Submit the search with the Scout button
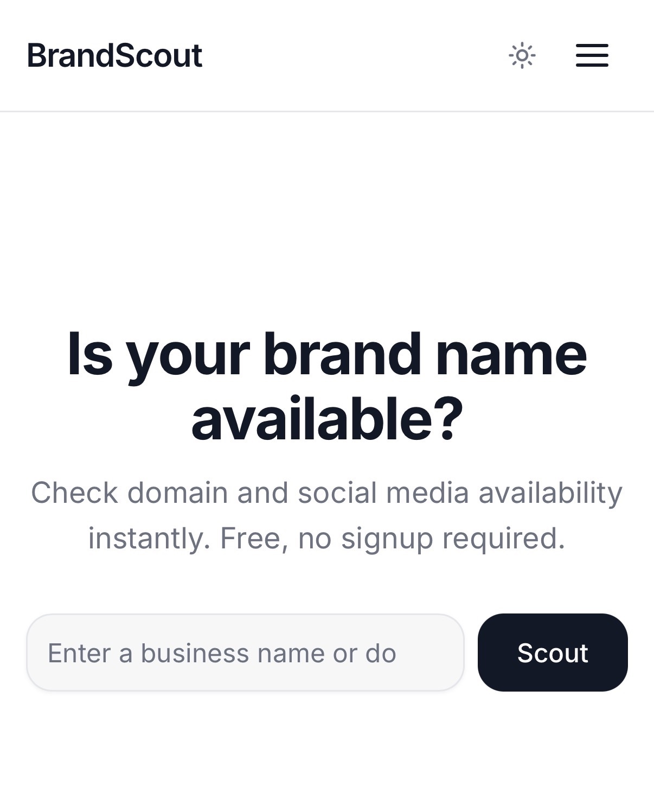Image resolution: width=654 pixels, height=812 pixels. click(x=552, y=653)
